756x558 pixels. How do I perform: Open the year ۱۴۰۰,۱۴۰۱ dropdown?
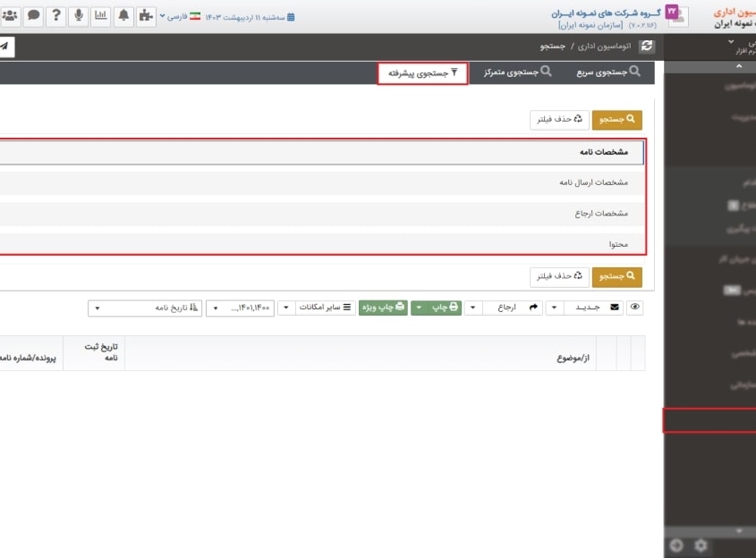(x=240, y=307)
